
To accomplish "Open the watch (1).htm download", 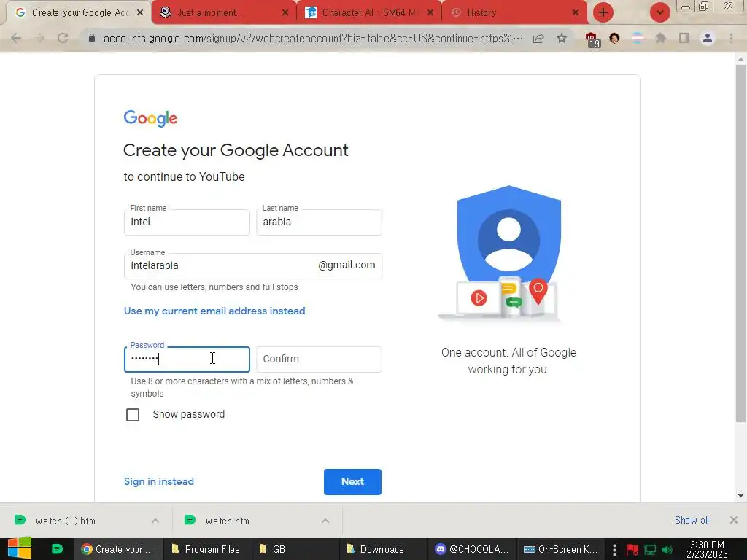I will (x=65, y=521).
